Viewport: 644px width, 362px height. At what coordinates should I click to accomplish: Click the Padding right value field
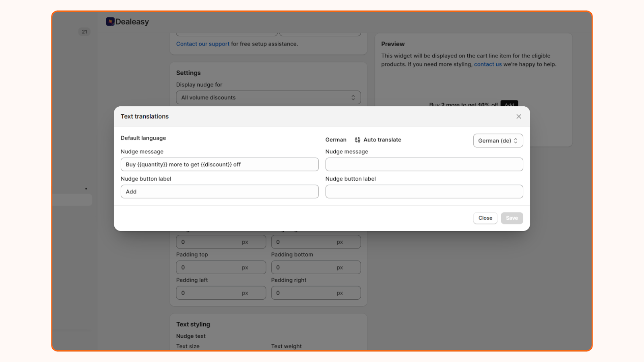click(x=316, y=292)
